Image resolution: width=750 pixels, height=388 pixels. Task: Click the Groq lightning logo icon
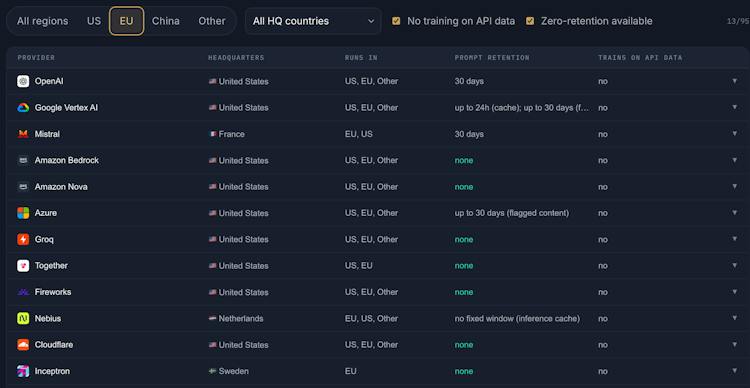click(x=23, y=239)
